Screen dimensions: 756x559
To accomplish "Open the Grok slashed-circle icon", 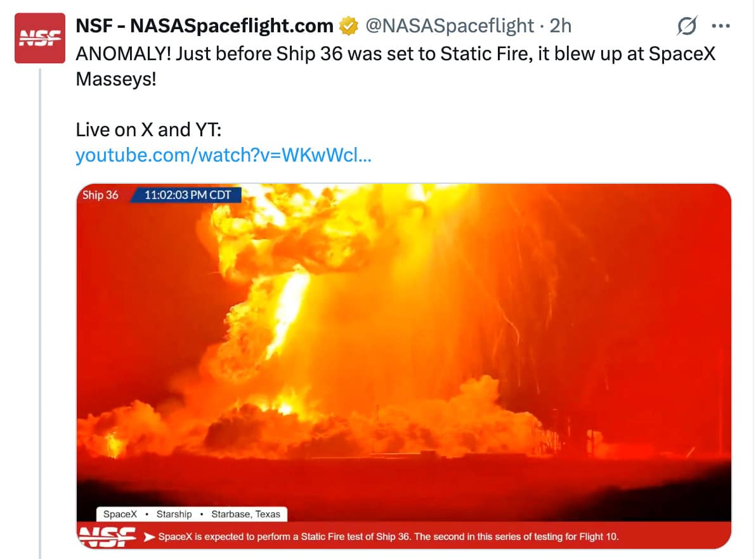I will tap(687, 25).
